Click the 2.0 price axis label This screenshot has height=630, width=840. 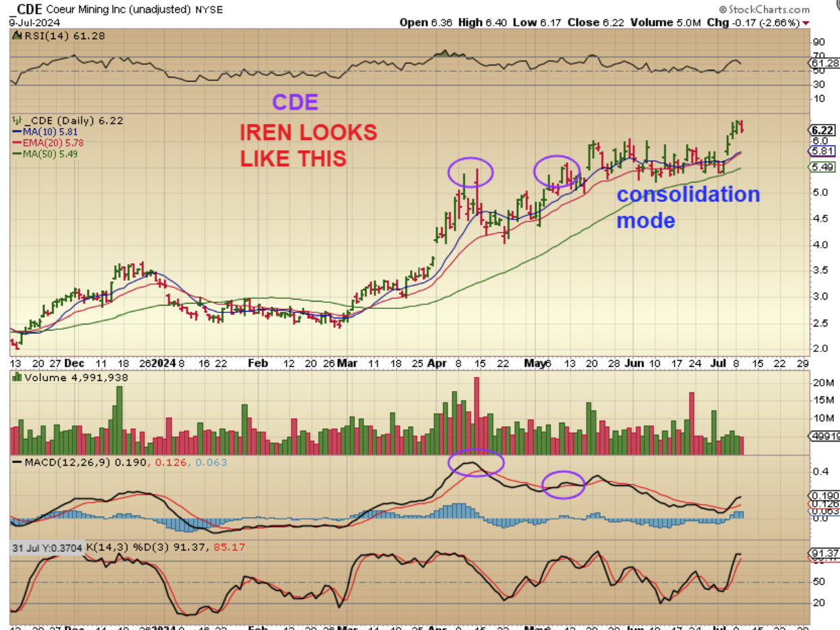coord(820,348)
